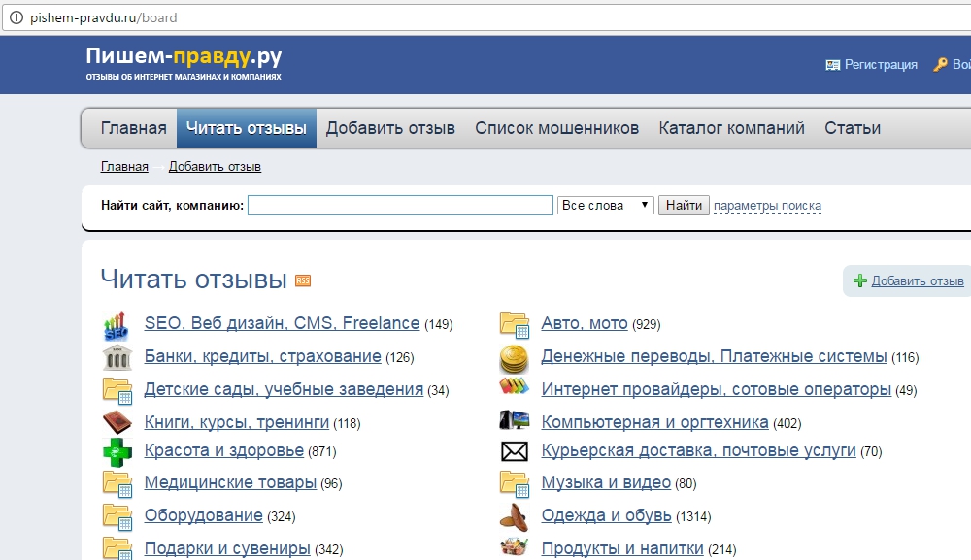Click green cross icon for Красота и здоровье
Image resolution: width=971 pixels, height=560 pixels.
point(117,452)
